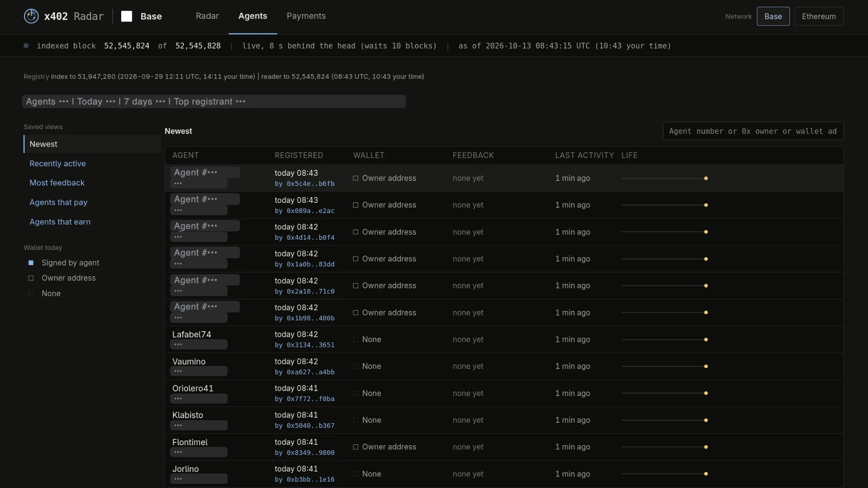Sort by the FEEDBACK column header
Screen dimensions: 868x488
(x=473, y=155)
